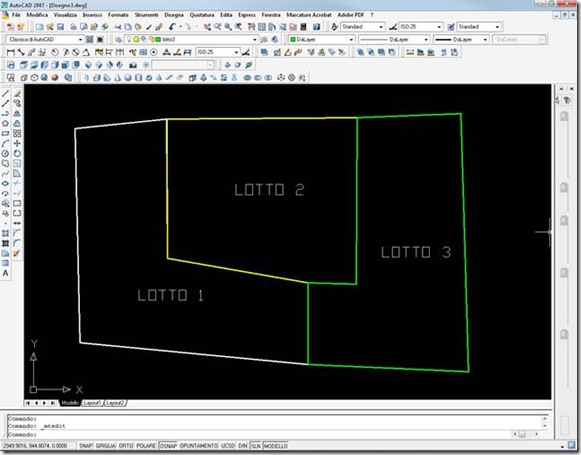Click the Save icon in the standard toolbar
Viewport: 581px width, 455px height.
pyautogui.click(x=60, y=27)
